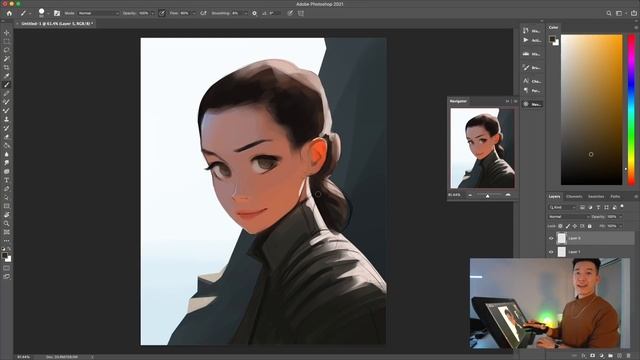Select the Untitled-1 document tab
The image size is (640, 360).
point(57,24)
